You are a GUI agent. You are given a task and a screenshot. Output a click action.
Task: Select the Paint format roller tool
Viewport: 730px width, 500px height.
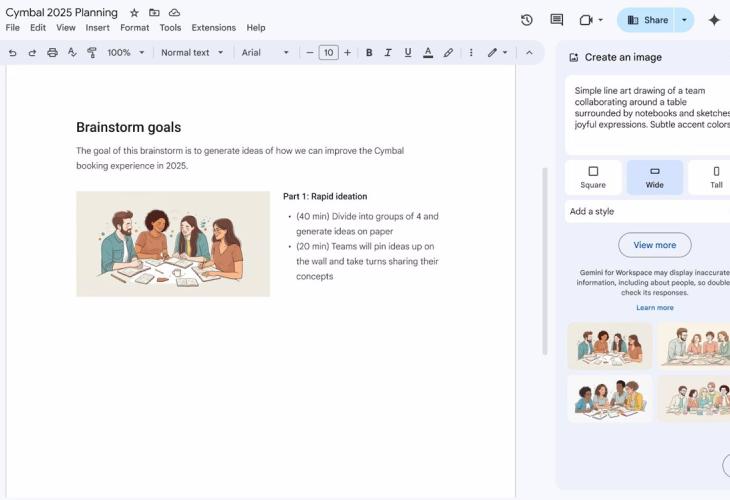92,53
